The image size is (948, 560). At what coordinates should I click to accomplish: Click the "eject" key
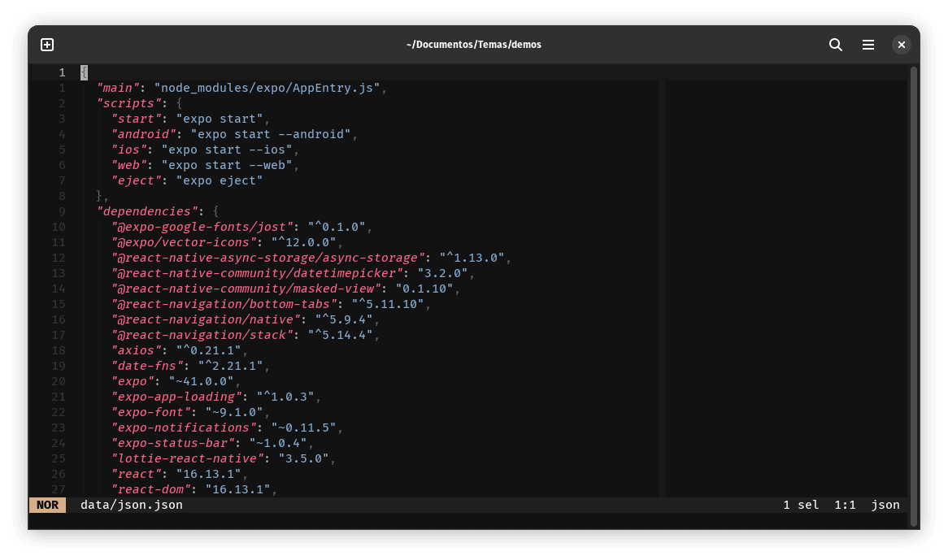click(x=136, y=180)
